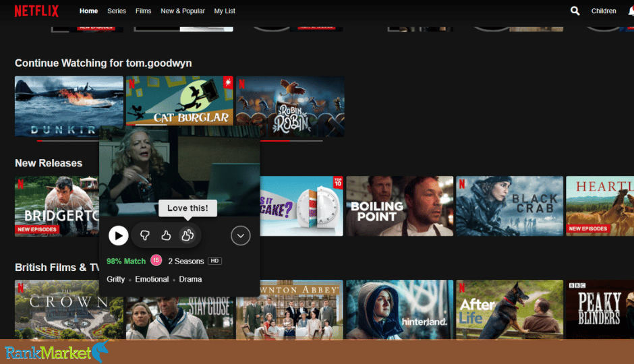The image size is (634, 364).
Task: Click the Robin Robin watch progress bar
Action: coord(291,141)
